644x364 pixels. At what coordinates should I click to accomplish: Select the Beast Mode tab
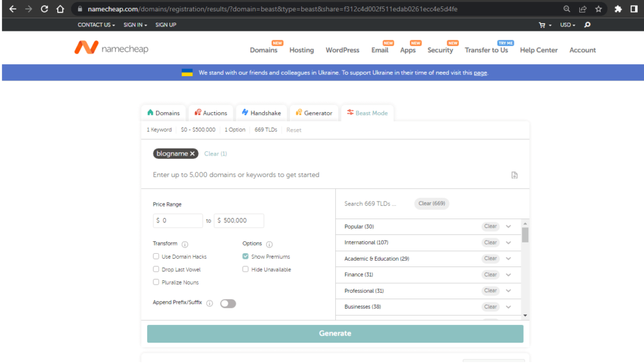(367, 113)
